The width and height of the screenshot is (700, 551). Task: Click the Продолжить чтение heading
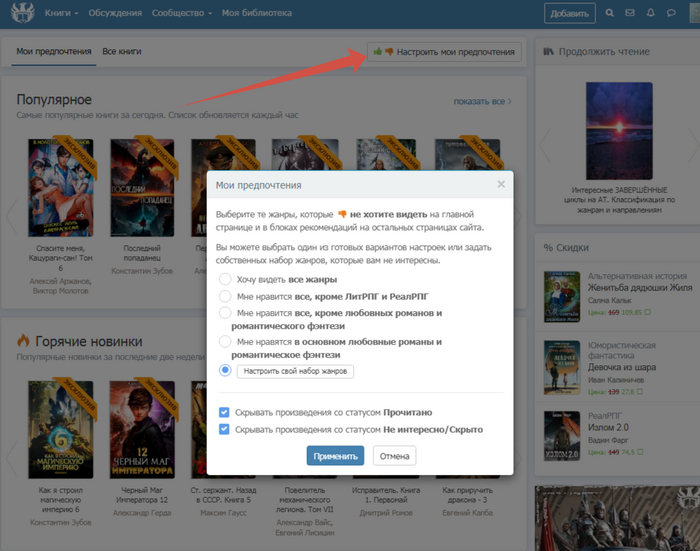click(596, 51)
